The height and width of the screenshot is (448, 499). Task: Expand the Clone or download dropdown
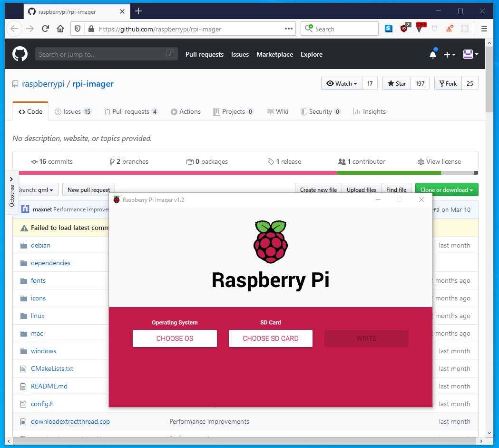point(446,189)
